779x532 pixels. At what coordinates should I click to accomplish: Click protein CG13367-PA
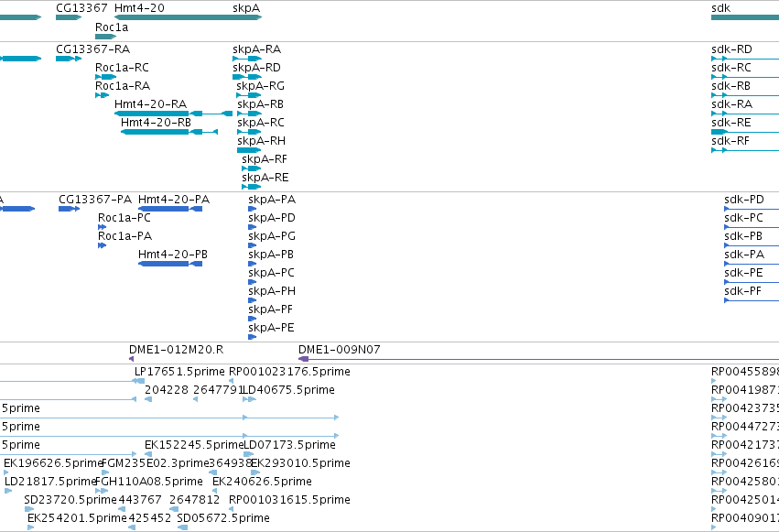[x=95, y=200]
